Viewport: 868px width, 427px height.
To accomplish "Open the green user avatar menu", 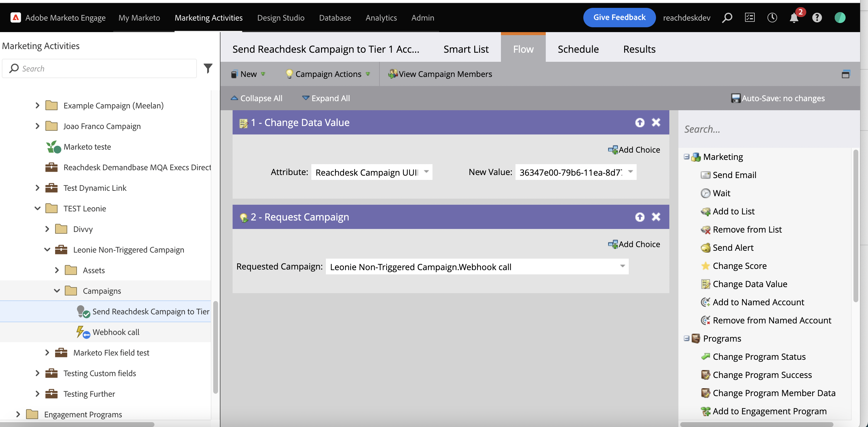I will pos(840,17).
